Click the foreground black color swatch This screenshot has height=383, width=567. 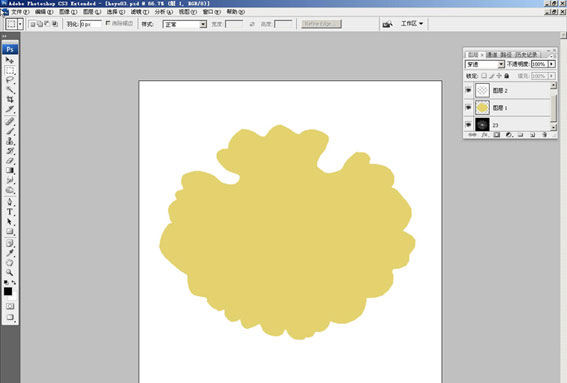click(8, 291)
